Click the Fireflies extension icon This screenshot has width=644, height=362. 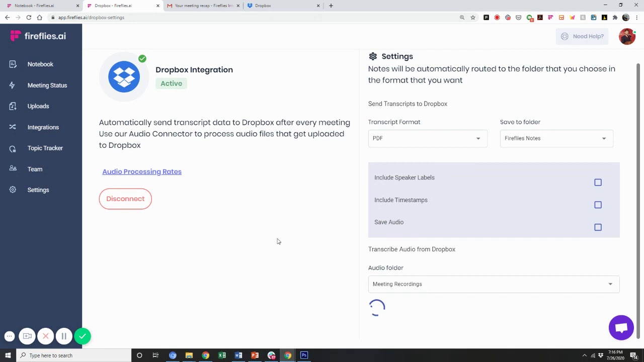click(550, 18)
